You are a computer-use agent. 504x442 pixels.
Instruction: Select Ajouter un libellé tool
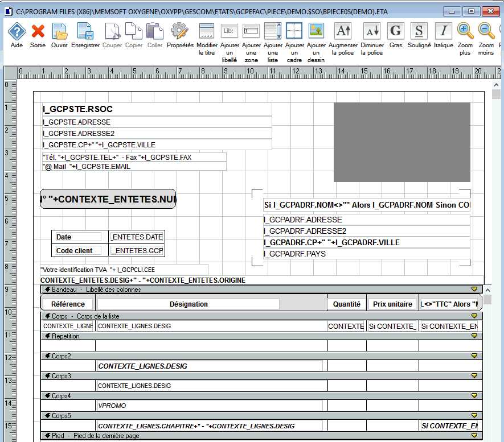coord(229,31)
